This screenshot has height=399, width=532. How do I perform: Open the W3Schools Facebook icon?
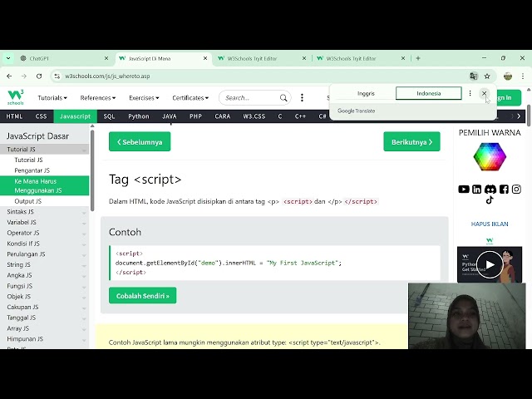pyautogui.click(x=504, y=189)
